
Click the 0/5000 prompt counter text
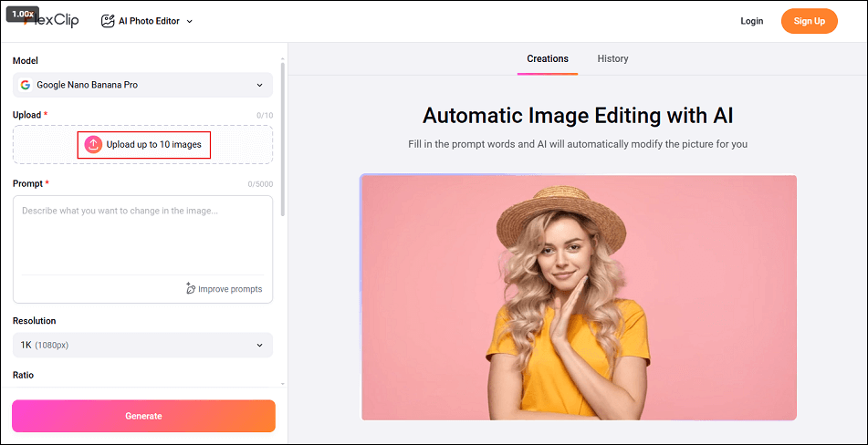click(x=260, y=184)
